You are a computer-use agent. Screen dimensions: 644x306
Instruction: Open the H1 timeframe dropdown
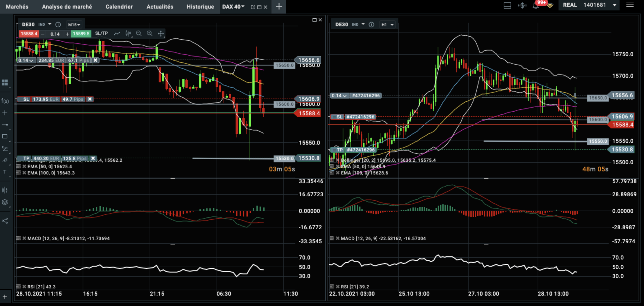tap(387, 25)
